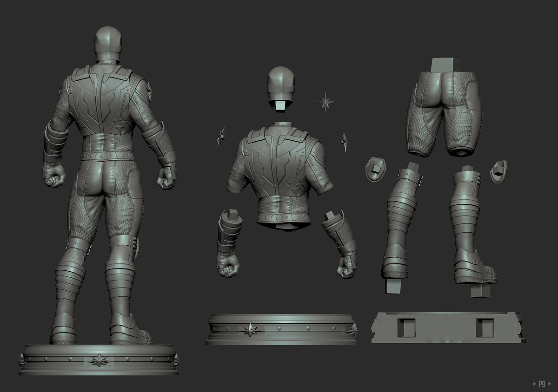The width and height of the screenshot is (558, 392).
Task: Select the detached shorts and hips piece
Action: click(x=444, y=108)
